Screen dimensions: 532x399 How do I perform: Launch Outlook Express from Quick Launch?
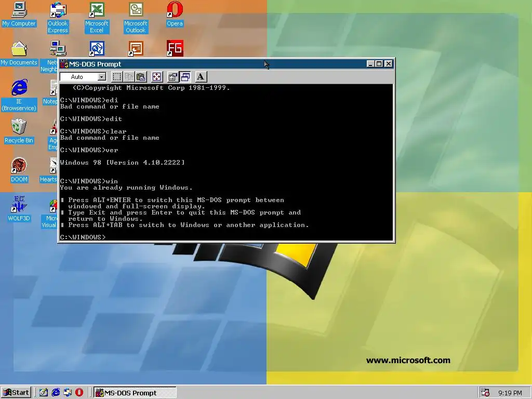tap(68, 393)
